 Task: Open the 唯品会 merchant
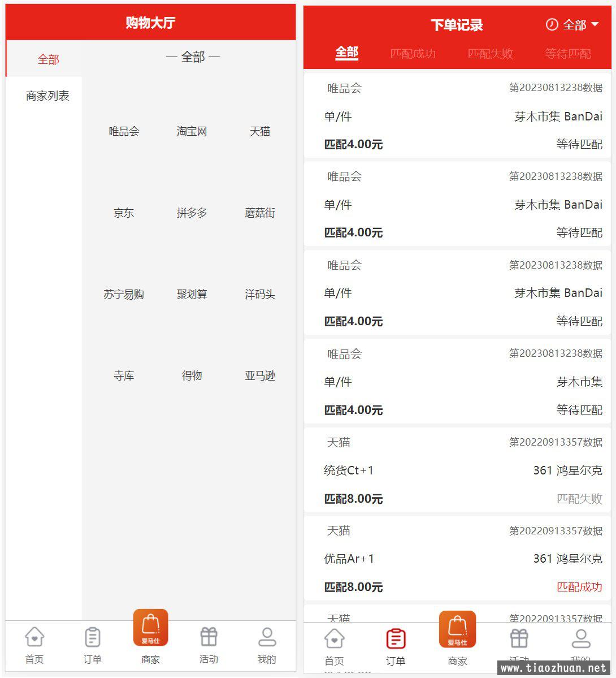click(x=124, y=131)
